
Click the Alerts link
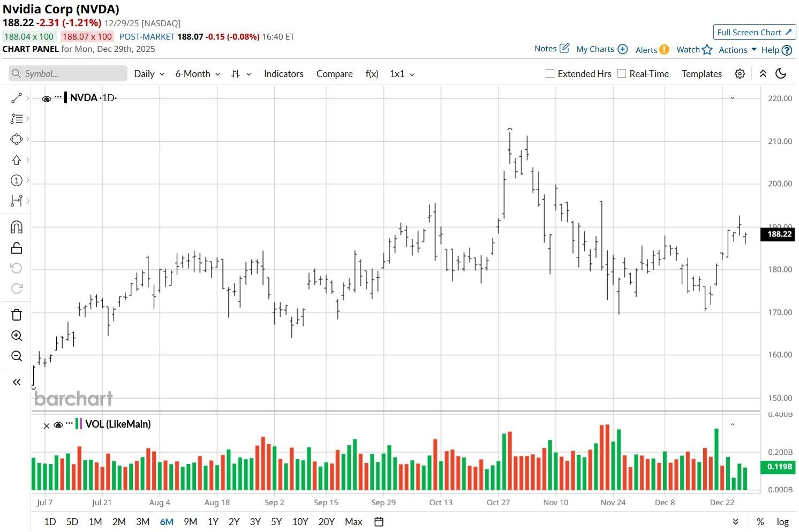tap(646, 50)
